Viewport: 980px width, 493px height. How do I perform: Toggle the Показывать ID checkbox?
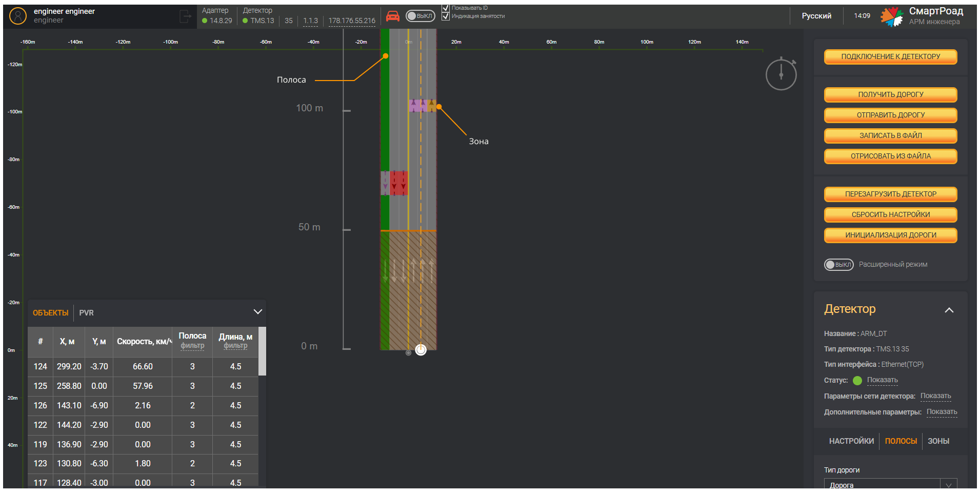click(x=446, y=8)
